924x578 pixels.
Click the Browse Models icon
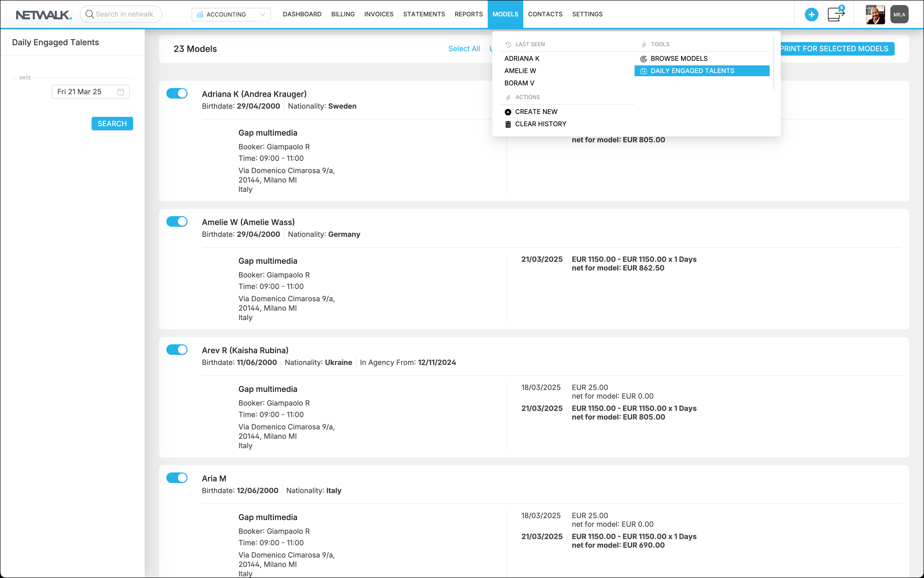pyautogui.click(x=643, y=59)
